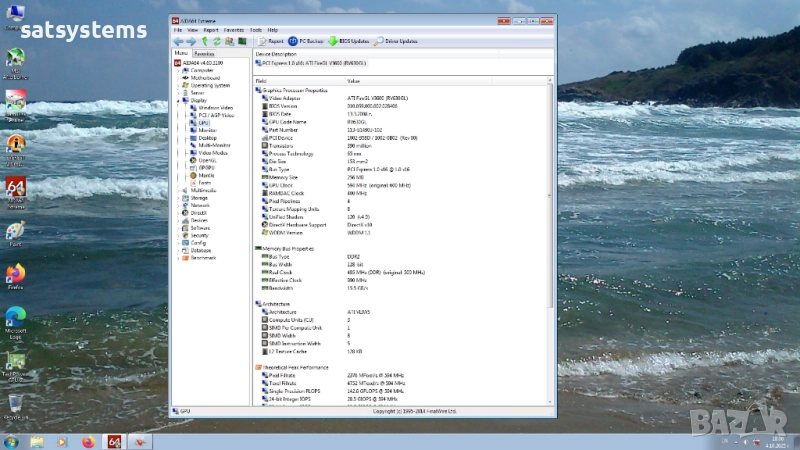The height and width of the screenshot is (450, 800).
Task: Click the Report toolbar button
Action: pyautogui.click(x=269, y=41)
